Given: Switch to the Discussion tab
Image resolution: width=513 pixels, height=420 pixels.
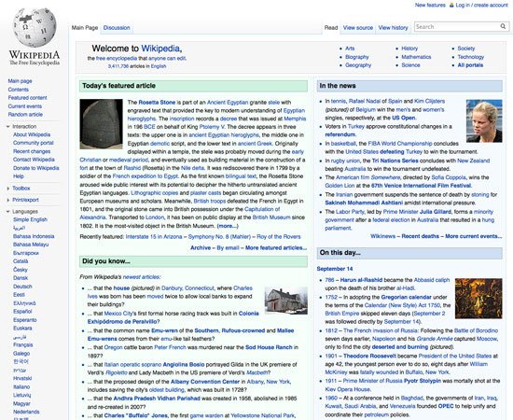Looking at the screenshot, I should click(117, 28).
